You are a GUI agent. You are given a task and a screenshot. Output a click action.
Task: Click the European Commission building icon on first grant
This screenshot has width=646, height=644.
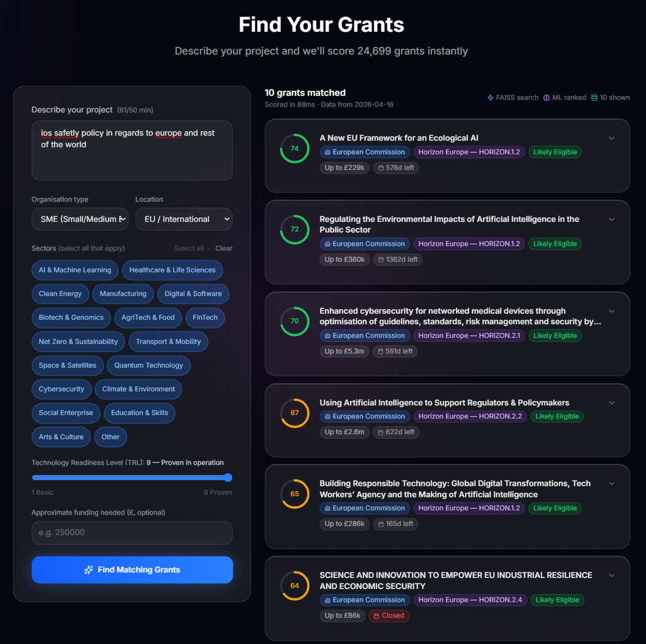tap(328, 152)
